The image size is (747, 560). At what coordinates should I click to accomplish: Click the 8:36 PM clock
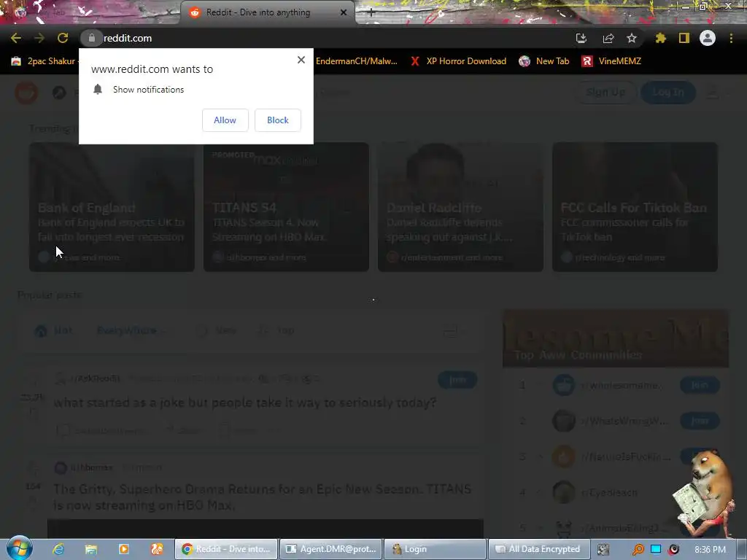tap(710, 550)
